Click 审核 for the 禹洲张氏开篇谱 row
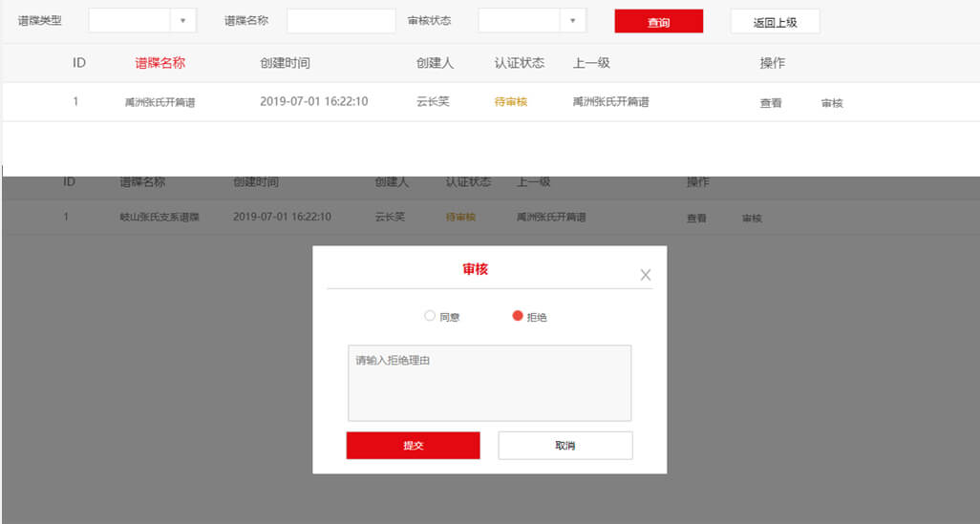Viewport: 980px width, 524px height. point(832,103)
